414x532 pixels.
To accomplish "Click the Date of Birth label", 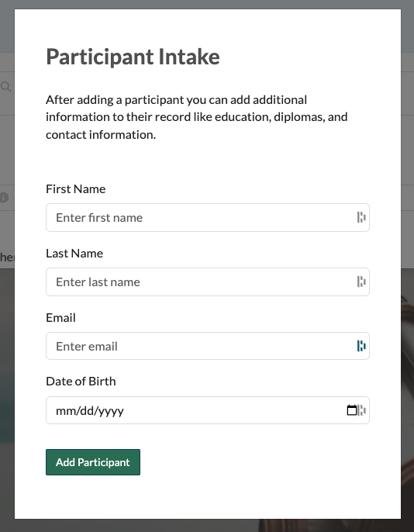I will (81, 382).
